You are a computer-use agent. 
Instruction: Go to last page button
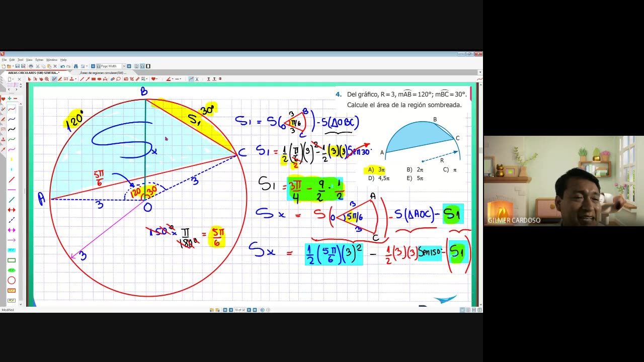(x=255, y=310)
